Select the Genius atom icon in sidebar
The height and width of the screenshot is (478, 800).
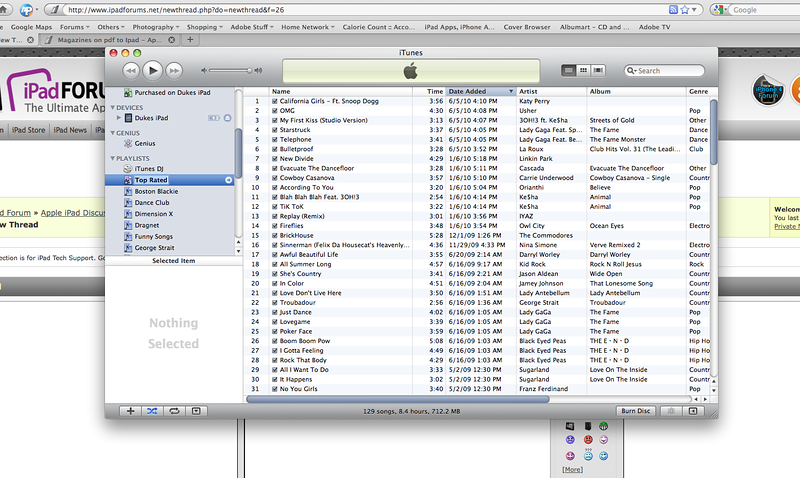pos(128,143)
